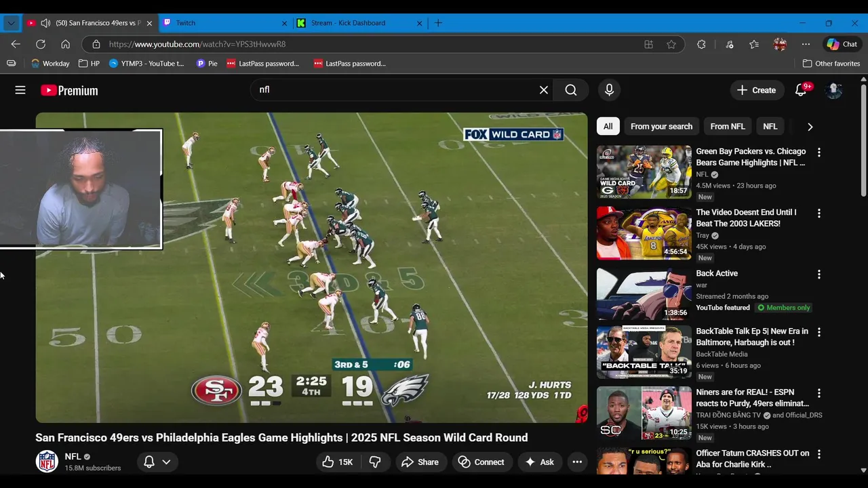The image size is (868, 488).
Task: Dislike the video
Action: pyautogui.click(x=375, y=462)
